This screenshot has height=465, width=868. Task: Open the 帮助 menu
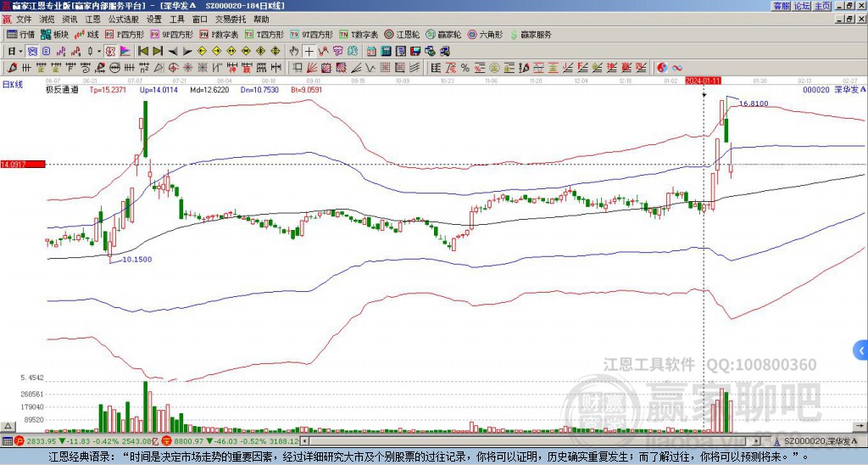point(261,20)
